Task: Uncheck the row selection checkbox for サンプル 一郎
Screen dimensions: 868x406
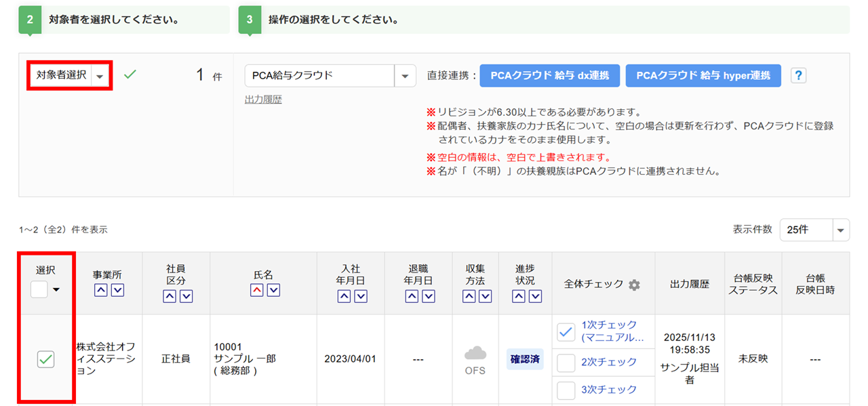Action: click(46, 360)
